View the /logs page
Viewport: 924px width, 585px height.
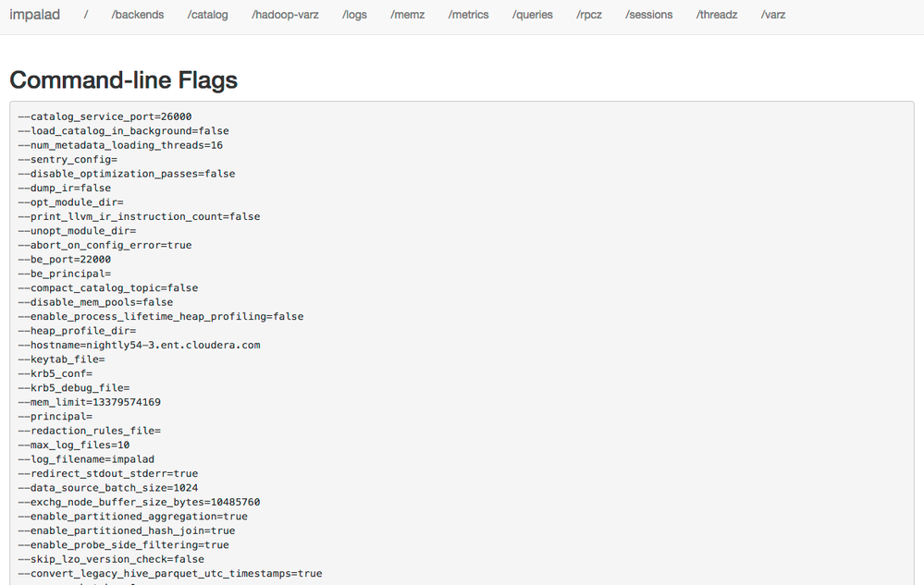354,15
